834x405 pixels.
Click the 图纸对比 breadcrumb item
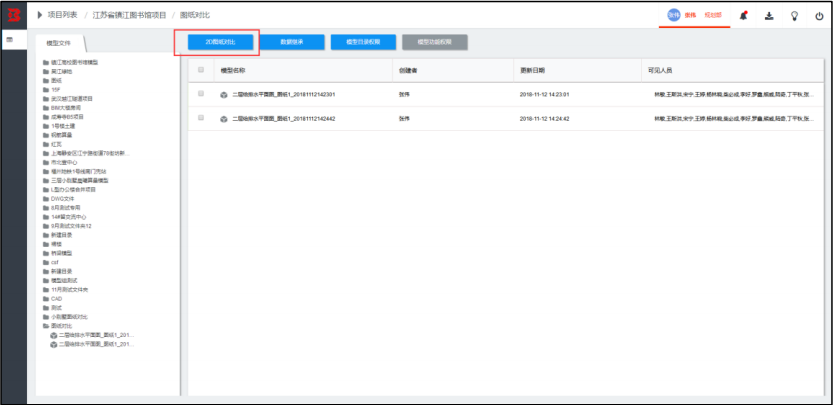(195, 15)
